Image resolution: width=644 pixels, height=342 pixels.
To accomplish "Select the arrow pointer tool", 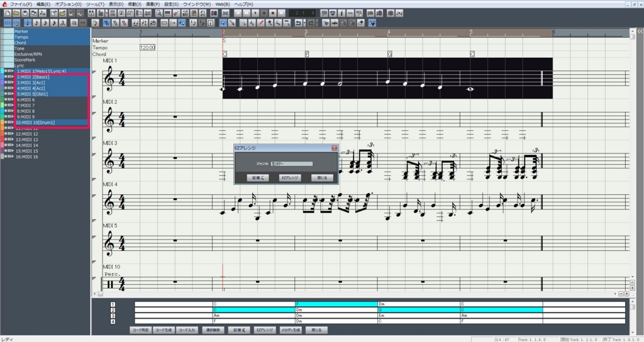I will tap(223, 23).
